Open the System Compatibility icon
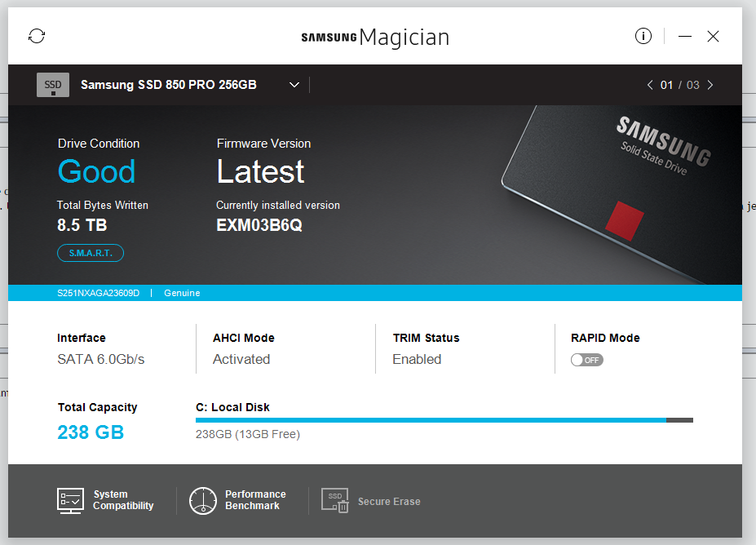This screenshot has width=756, height=545. click(70, 501)
